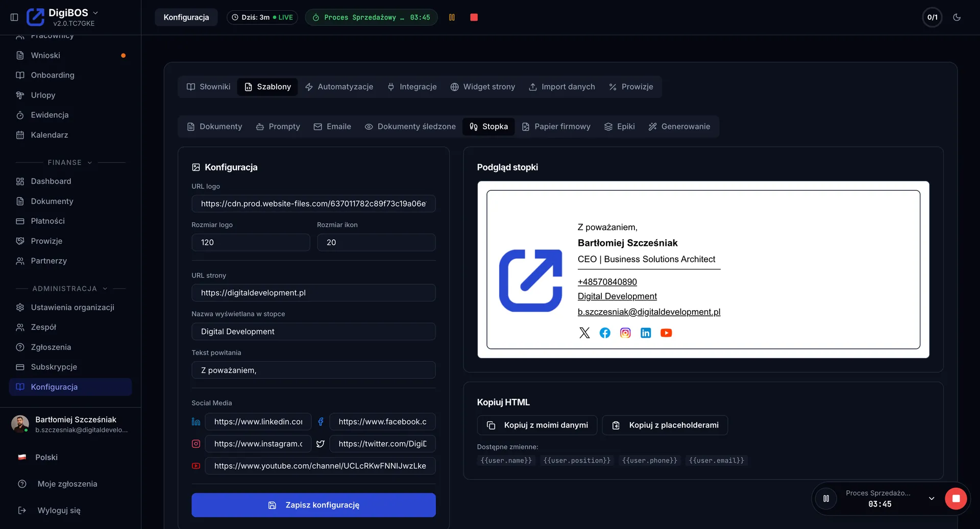980x529 pixels.
Task: Open Urlopy in the sidebar
Action: (70, 95)
